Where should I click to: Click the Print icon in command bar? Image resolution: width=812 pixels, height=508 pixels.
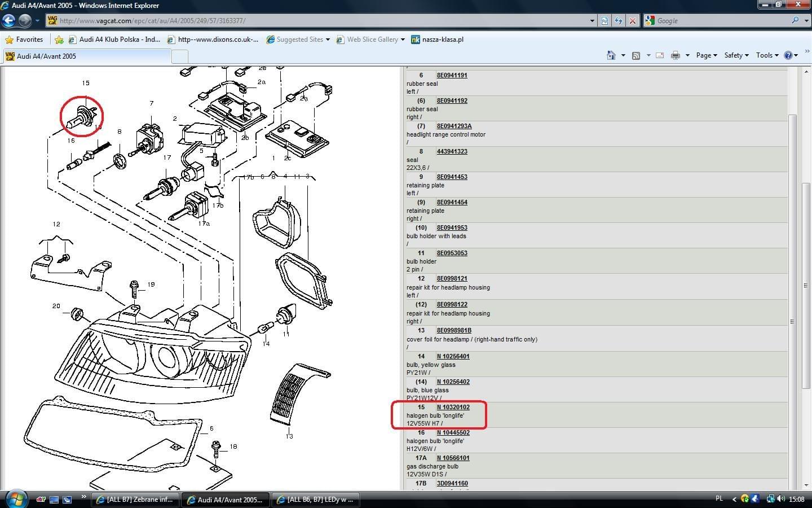pyautogui.click(x=675, y=55)
